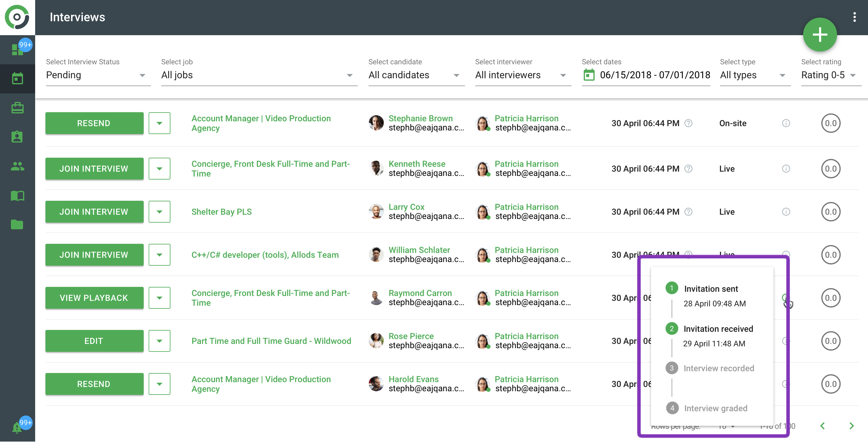Open the candidates badge sidebar icon
Image resolution: width=868 pixels, height=444 pixels.
coord(17,137)
